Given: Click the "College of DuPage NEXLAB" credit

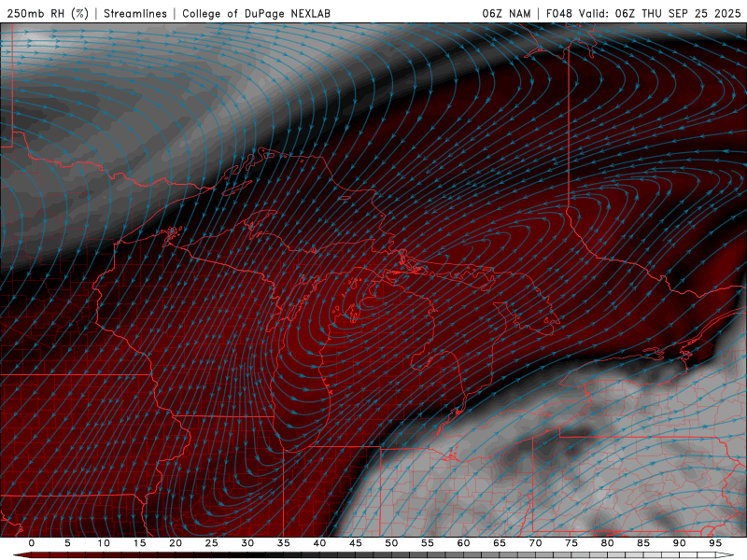Looking at the screenshot, I should [256, 14].
